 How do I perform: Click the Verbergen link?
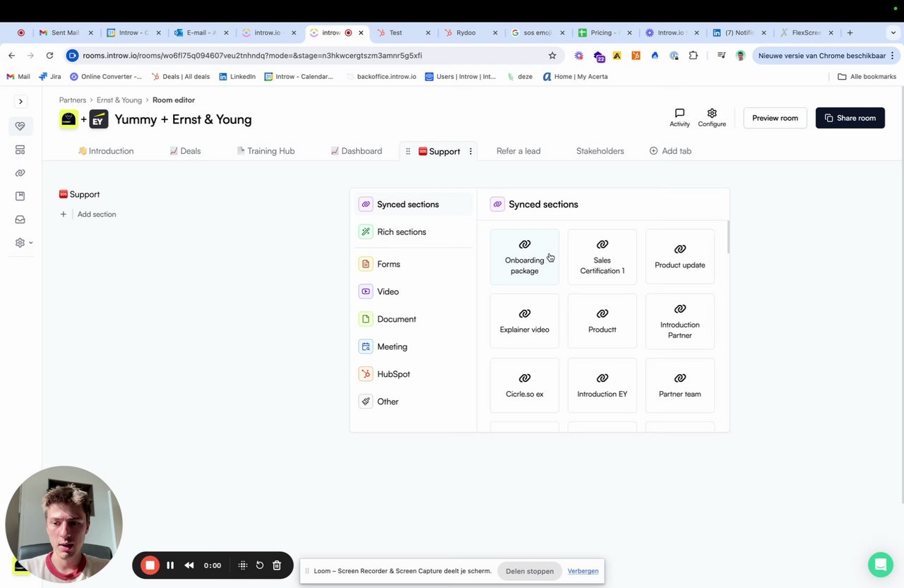point(583,571)
